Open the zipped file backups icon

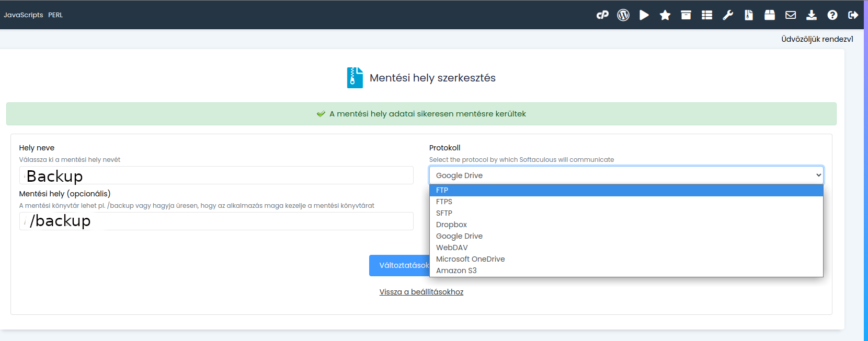point(749,15)
